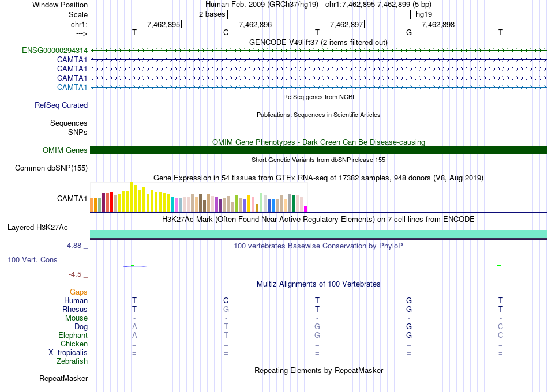This screenshot has height=392, width=548.
Task: Click Multiz Alignments of 100 Vertebrates title
Action: tap(318, 284)
